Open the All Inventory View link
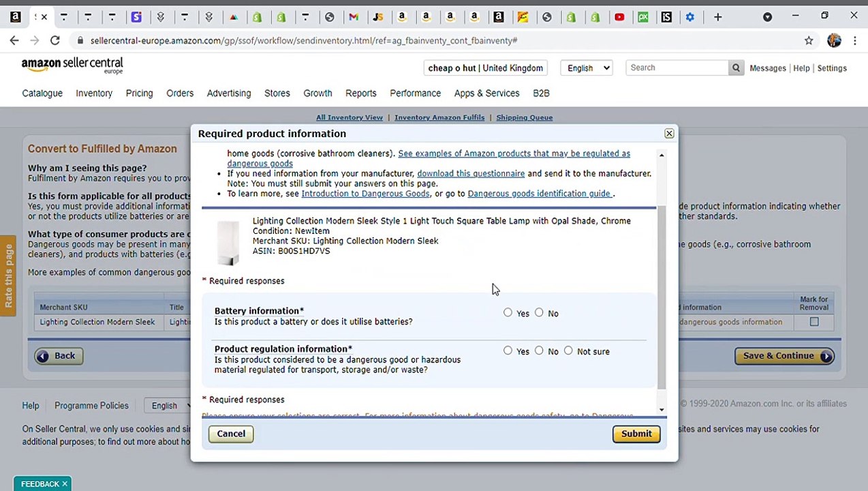The height and width of the screenshot is (491, 868). click(350, 117)
